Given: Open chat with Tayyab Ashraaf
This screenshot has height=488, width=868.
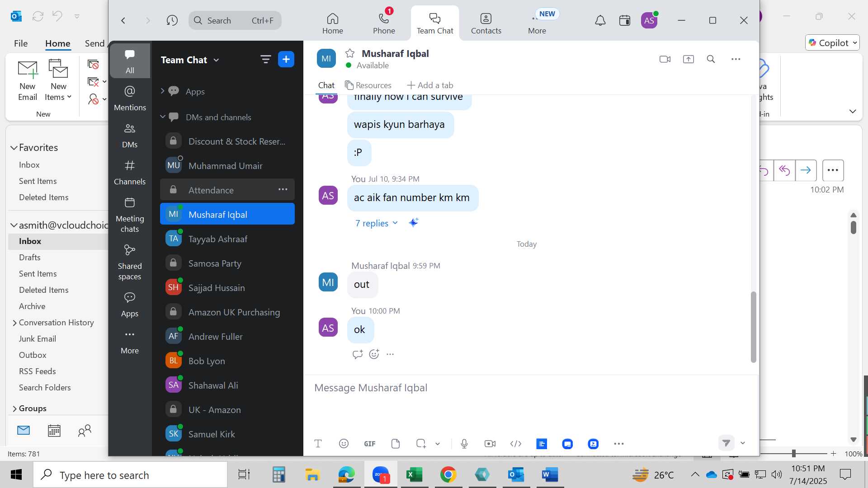Looking at the screenshot, I should [227, 239].
